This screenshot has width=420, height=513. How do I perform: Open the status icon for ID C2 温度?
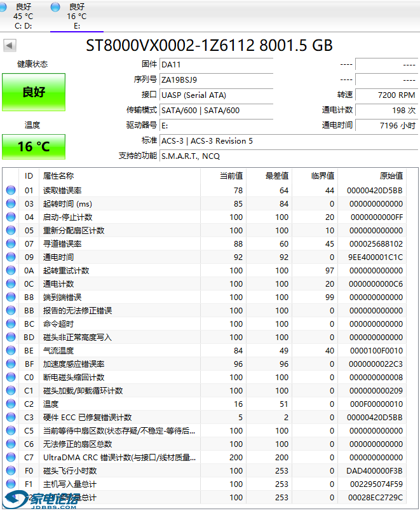(11, 404)
